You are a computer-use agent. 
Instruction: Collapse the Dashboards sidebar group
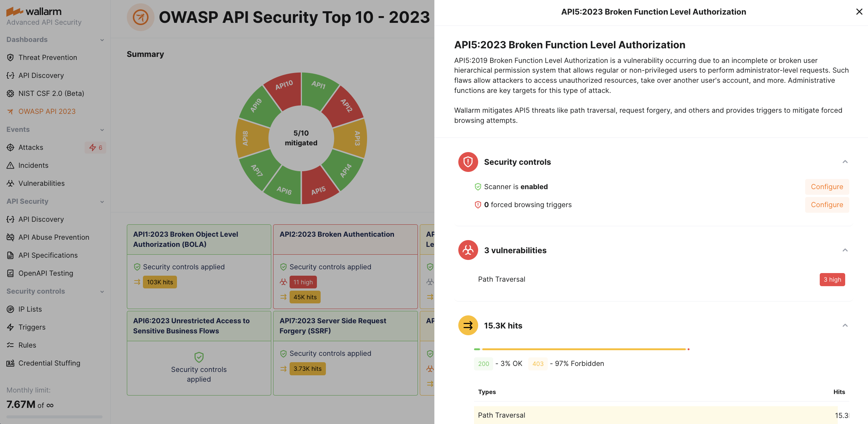tap(103, 39)
